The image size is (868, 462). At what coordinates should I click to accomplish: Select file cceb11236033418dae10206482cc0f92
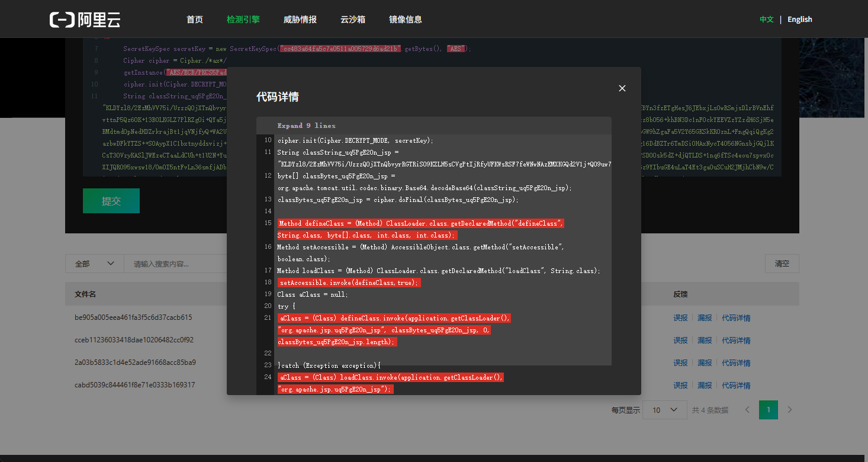134,340
